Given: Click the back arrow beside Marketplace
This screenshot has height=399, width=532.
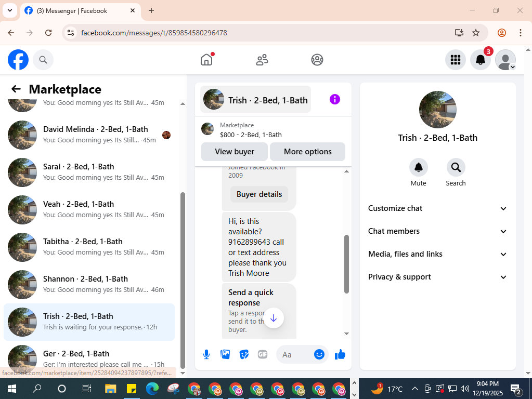Looking at the screenshot, I should [16, 89].
